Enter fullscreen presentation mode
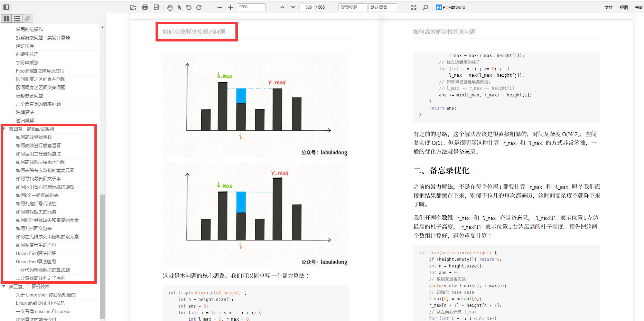The image size is (644, 321). coord(414,7)
